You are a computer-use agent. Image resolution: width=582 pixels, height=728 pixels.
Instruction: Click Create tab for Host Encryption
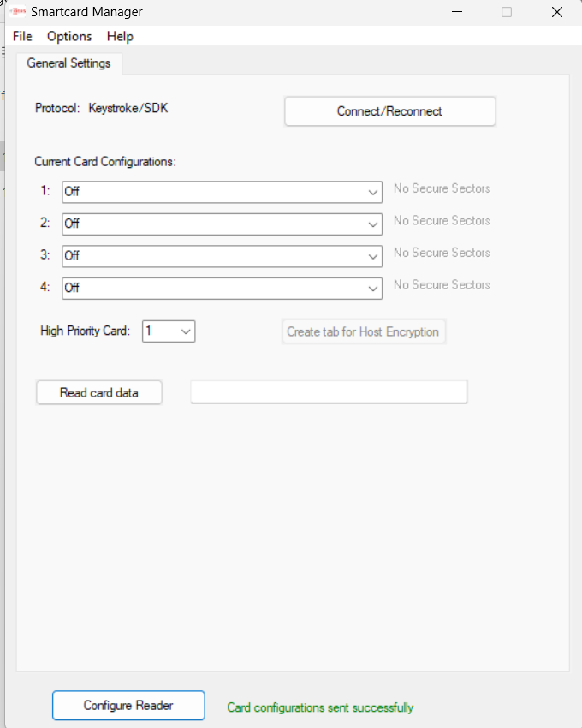[x=363, y=331]
